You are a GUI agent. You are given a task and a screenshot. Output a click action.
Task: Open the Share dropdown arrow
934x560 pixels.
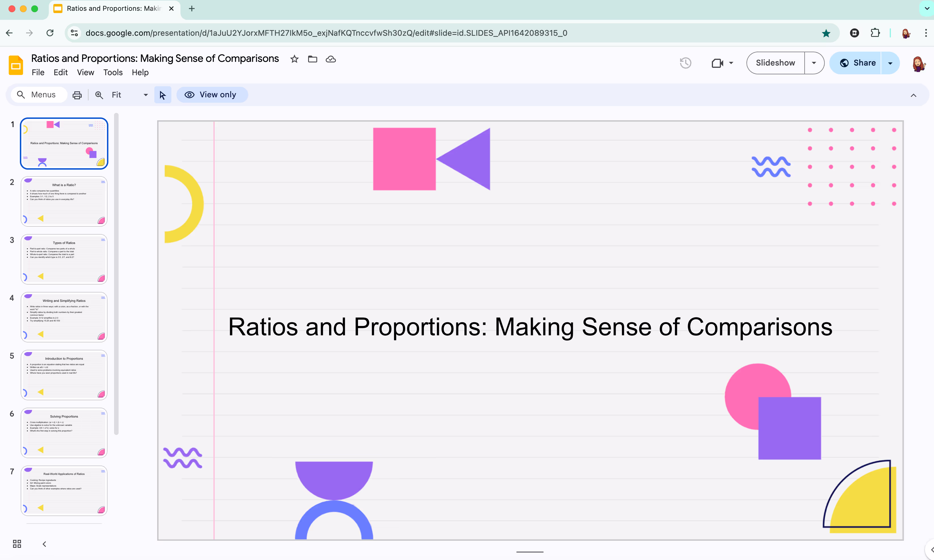[890, 63]
